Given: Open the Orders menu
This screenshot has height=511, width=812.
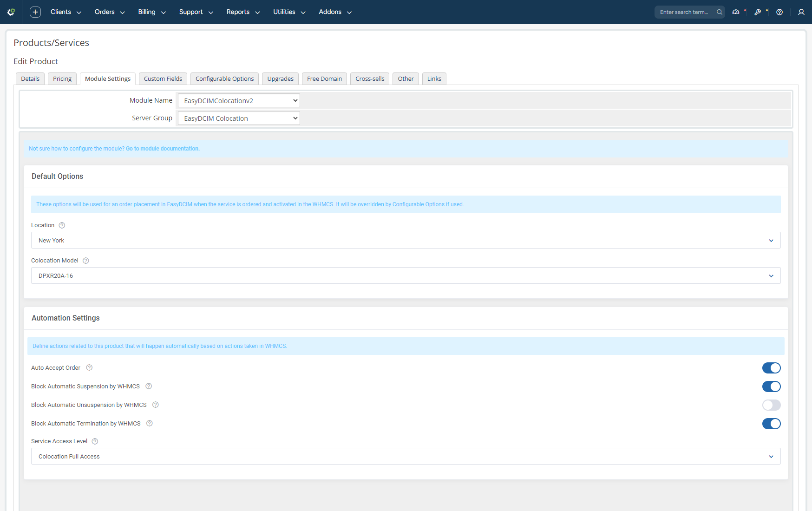Looking at the screenshot, I should pyautogui.click(x=110, y=12).
